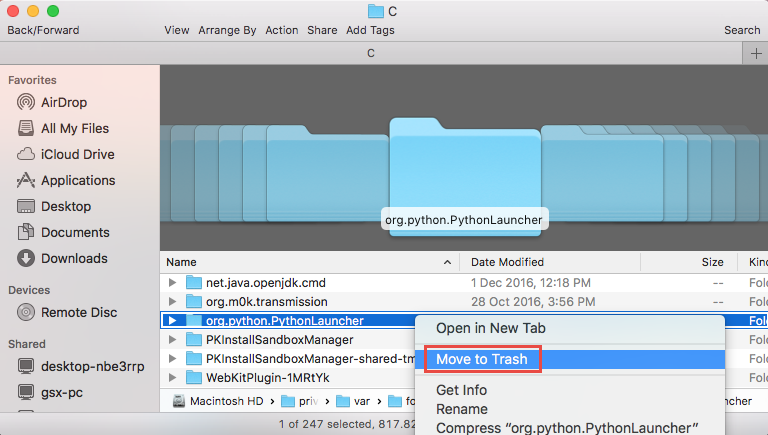This screenshot has width=768, height=435.
Task: Open Documents from Favorites
Action: tap(74, 232)
